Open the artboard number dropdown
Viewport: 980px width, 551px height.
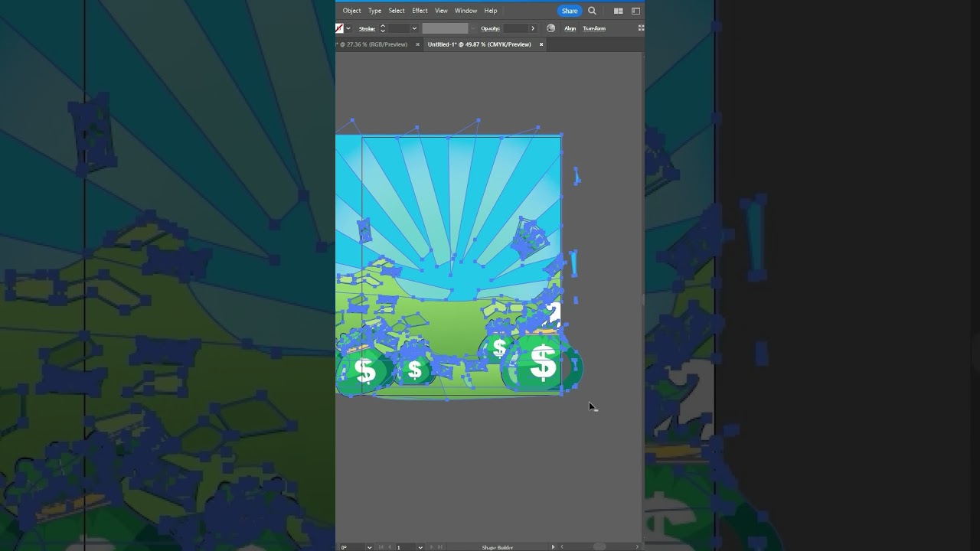[x=420, y=547]
